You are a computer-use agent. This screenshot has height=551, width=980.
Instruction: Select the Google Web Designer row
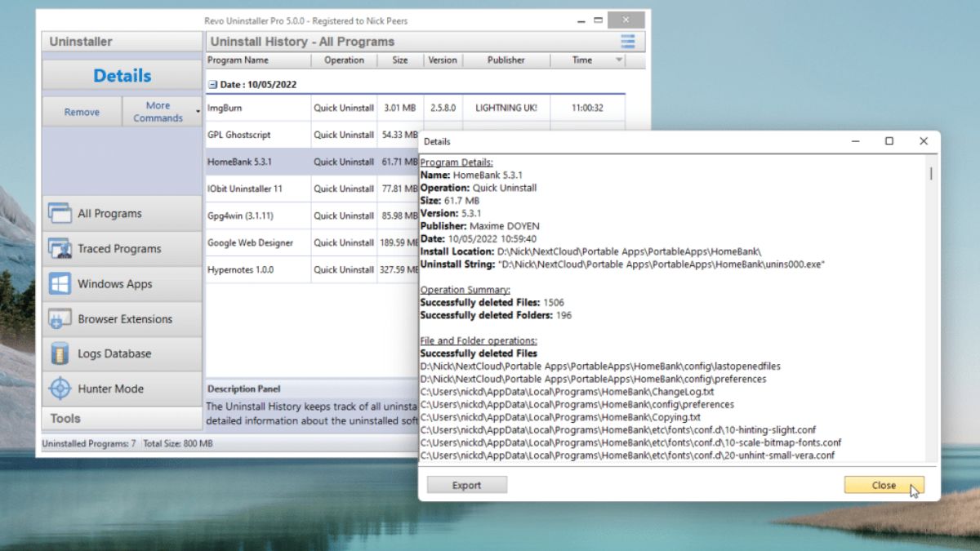(x=312, y=242)
